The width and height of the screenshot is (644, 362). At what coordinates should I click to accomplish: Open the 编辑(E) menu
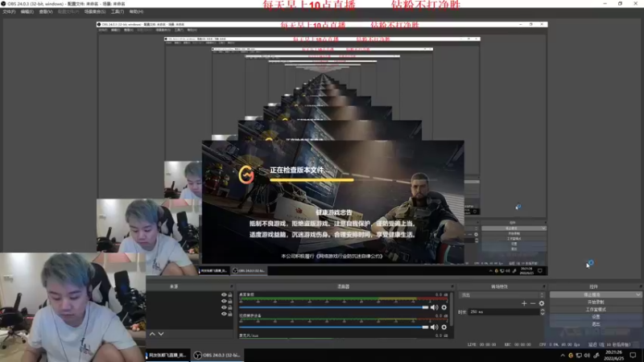pos(27,11)
